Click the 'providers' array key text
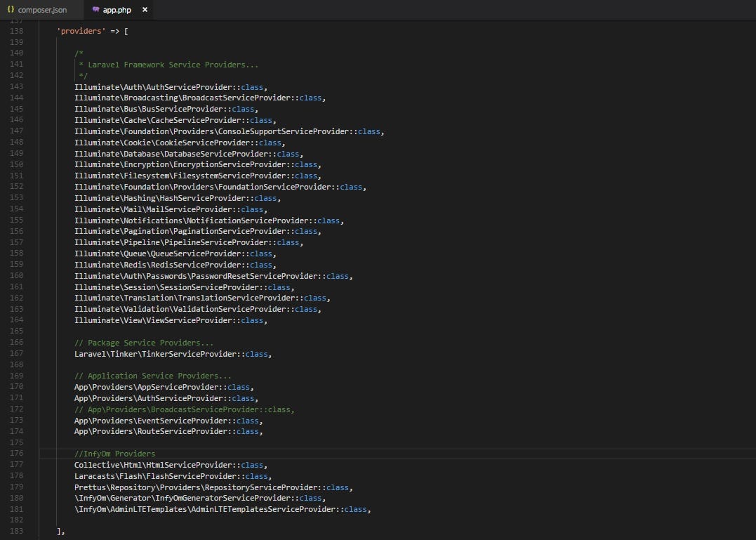This screenshot has height=540, width=756. click(x=81, y=32)
